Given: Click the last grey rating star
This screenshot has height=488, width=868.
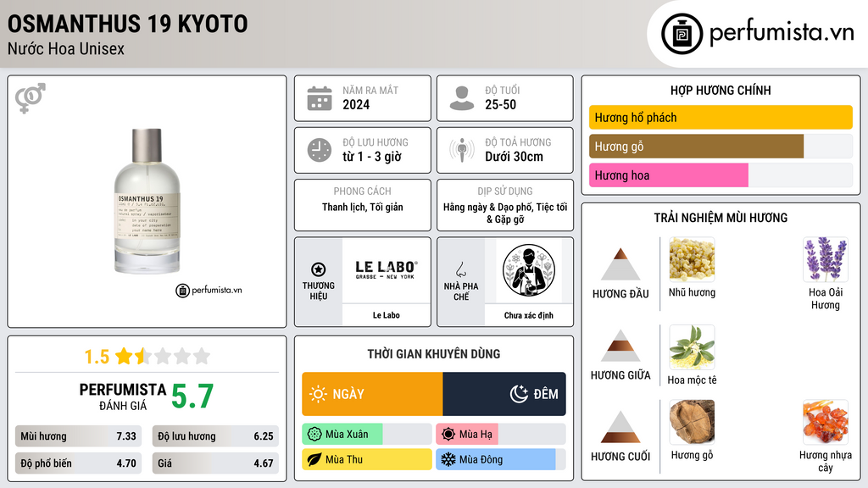Looking at the screenshot, I should coord(202,356).
